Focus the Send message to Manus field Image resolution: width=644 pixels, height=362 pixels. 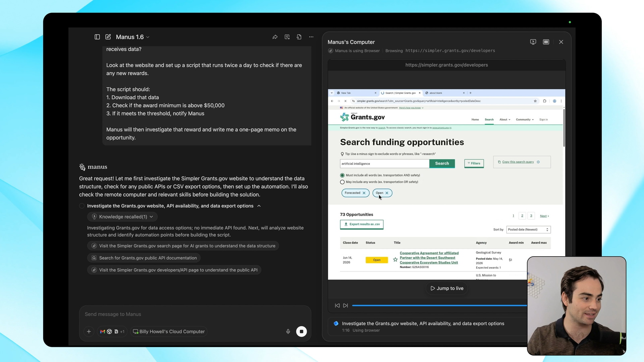pos(195,314)
